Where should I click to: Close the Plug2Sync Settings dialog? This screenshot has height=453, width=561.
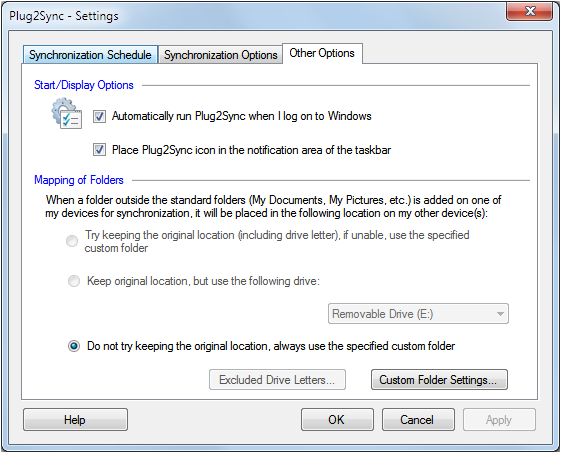(530, 12)
